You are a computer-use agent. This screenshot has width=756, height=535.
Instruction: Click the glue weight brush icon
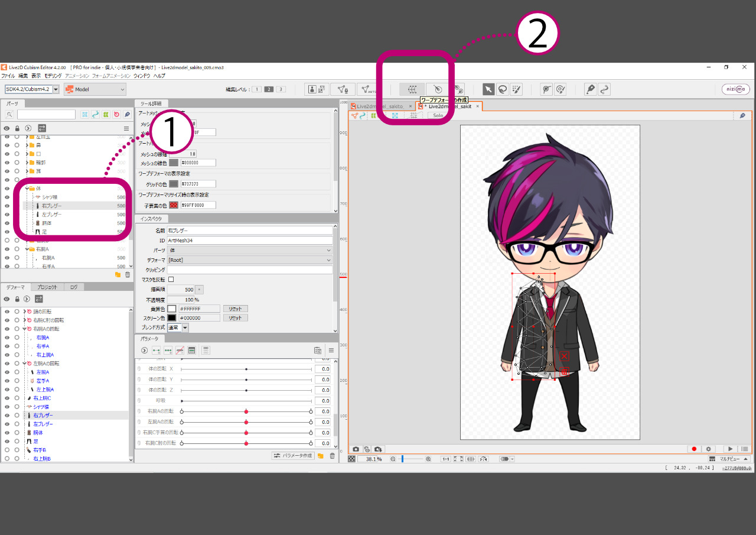point(561,89)
